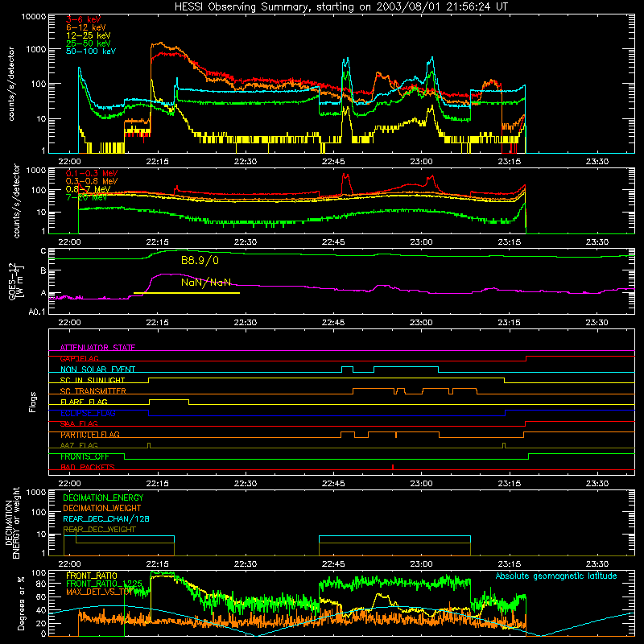
Task: Click the HESSI Observing Summary title text
Action: tap(341, 7)
